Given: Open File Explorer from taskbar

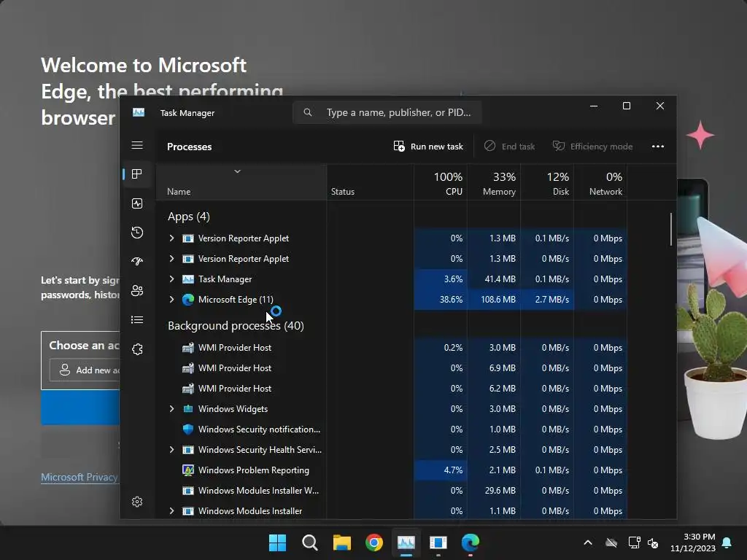Looking at the screenshot, I should [341, 542].
